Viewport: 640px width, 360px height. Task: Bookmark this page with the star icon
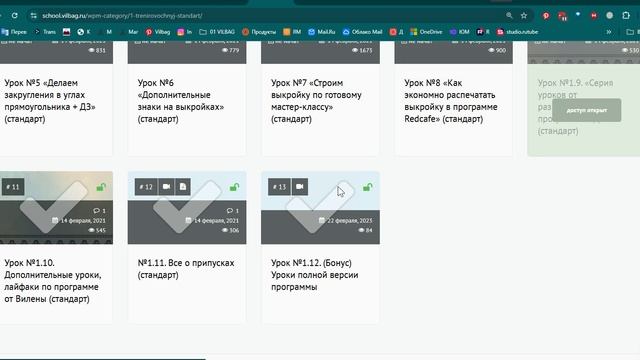pos(524,16)
